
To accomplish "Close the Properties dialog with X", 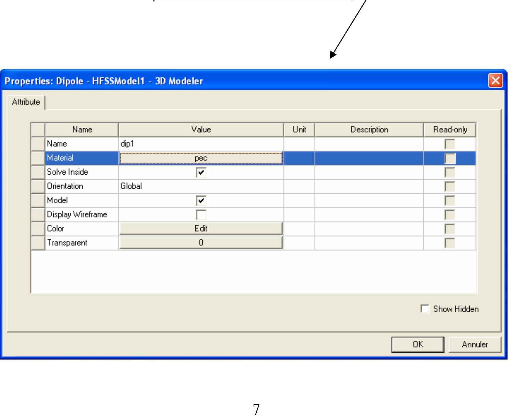I will [495, 80].
